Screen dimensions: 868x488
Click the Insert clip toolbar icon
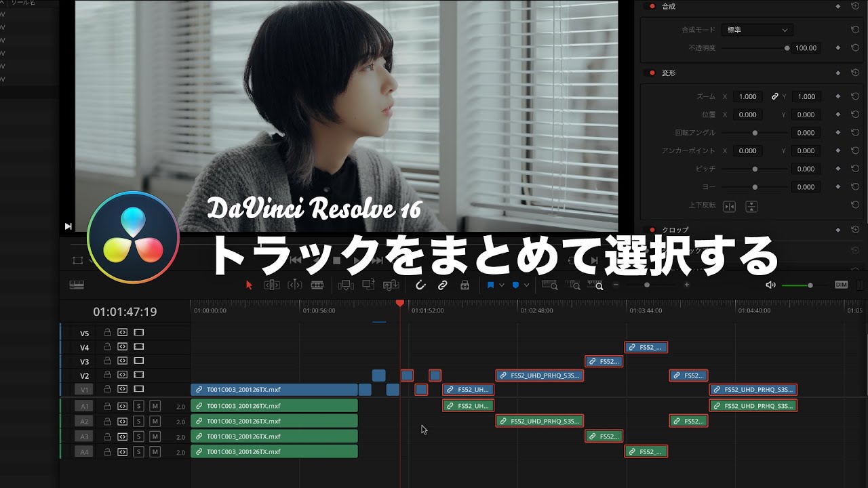[346, 285]
